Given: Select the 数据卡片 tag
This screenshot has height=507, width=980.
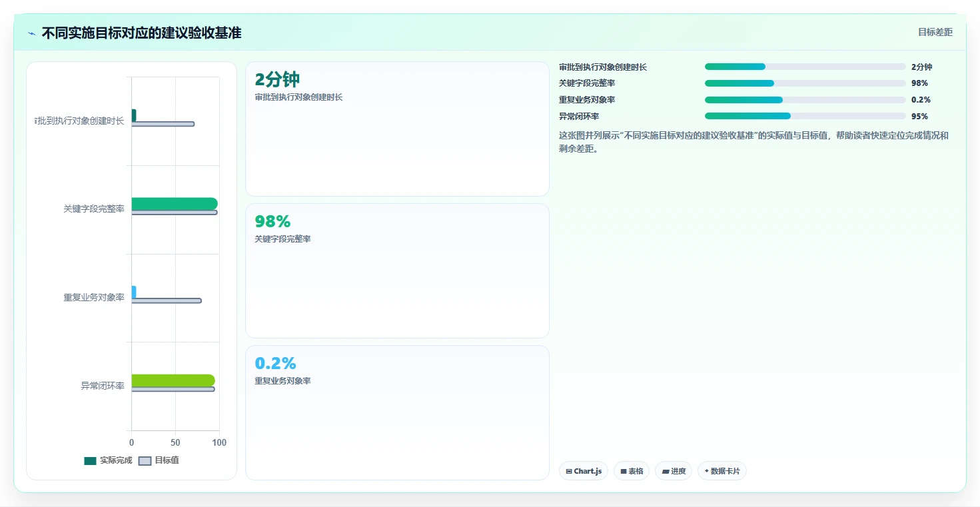Looking at the screenshot, I should [x=722, y=471].
